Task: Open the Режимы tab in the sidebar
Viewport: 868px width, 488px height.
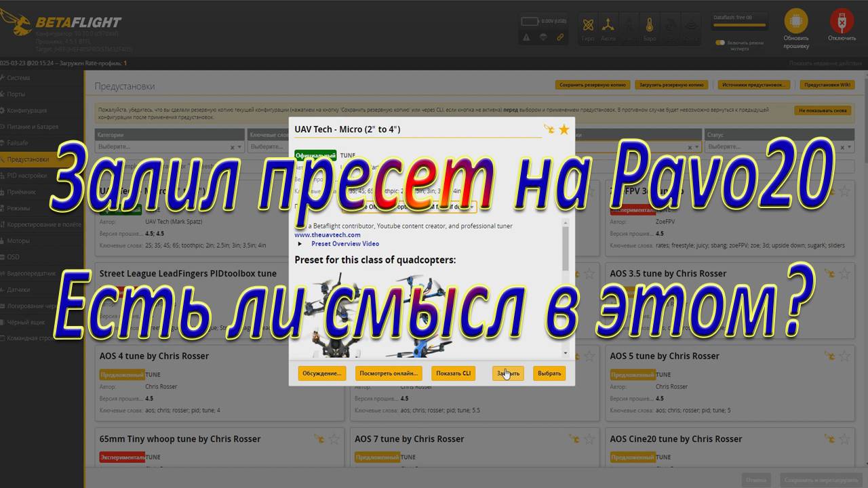Action: [41, 208]
